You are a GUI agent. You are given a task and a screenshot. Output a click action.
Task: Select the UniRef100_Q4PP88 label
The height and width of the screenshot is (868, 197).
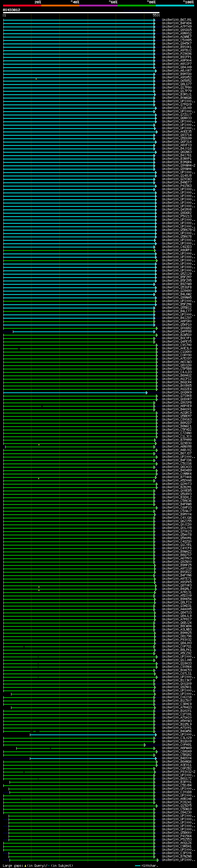pos(177,332)
